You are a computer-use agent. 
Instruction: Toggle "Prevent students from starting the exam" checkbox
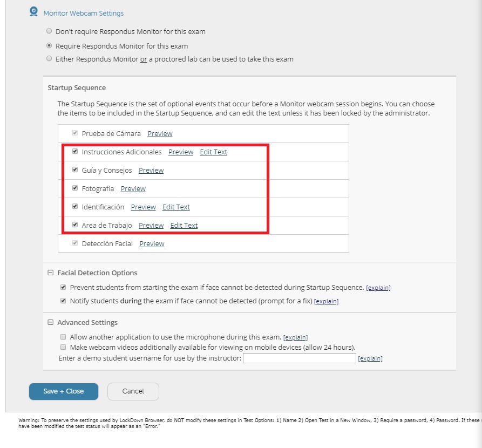(x=63, y=287)
